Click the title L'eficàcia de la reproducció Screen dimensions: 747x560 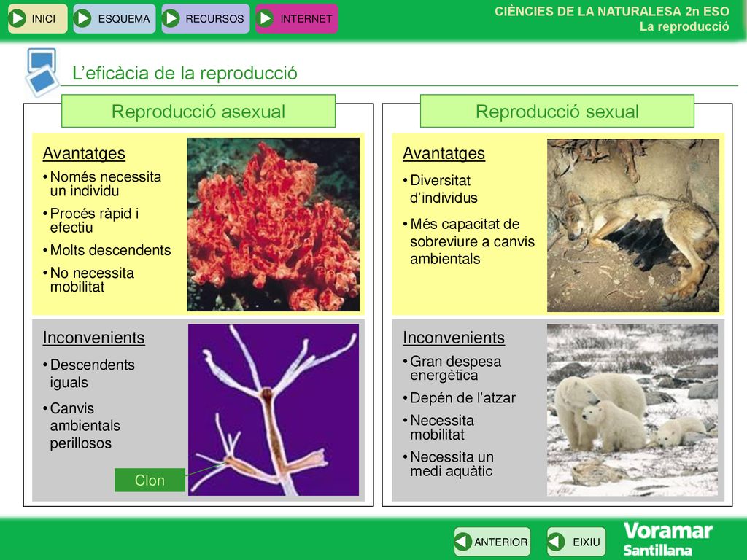click(185, 74)
